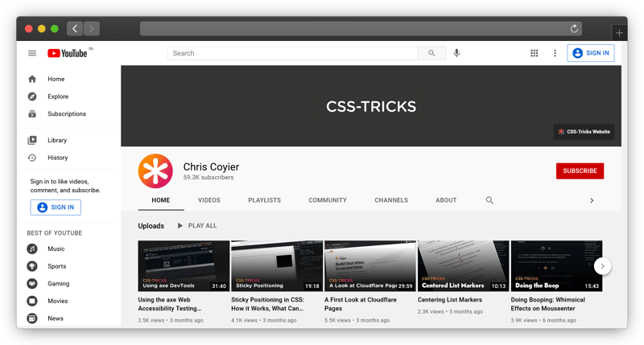Screen dimensions: 644x345
Task: Open A Look at Cloudflare Pages thumbnail
Action: coord(370,266)
